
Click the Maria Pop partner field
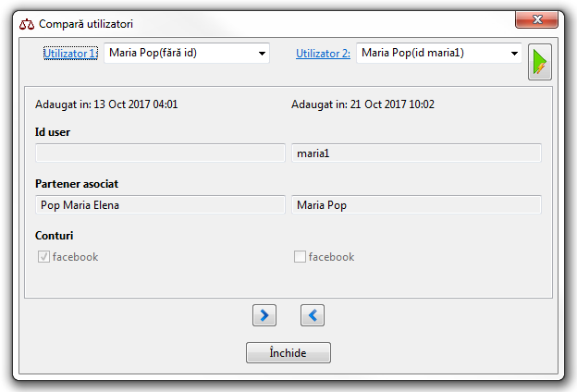(x=416, y=204)
